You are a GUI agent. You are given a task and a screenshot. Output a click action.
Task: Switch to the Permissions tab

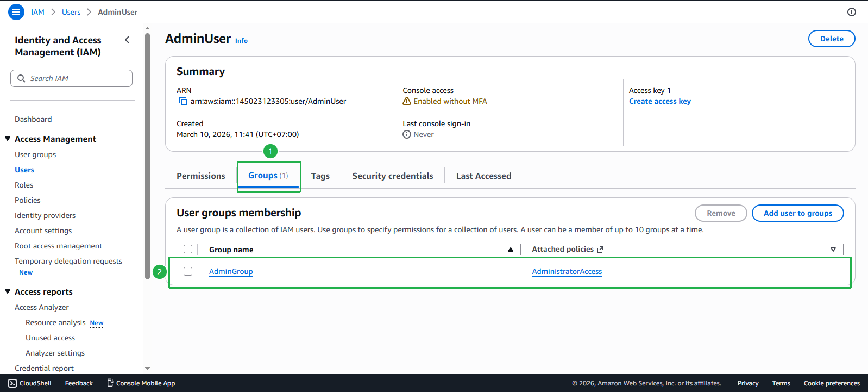pos(201,176)
